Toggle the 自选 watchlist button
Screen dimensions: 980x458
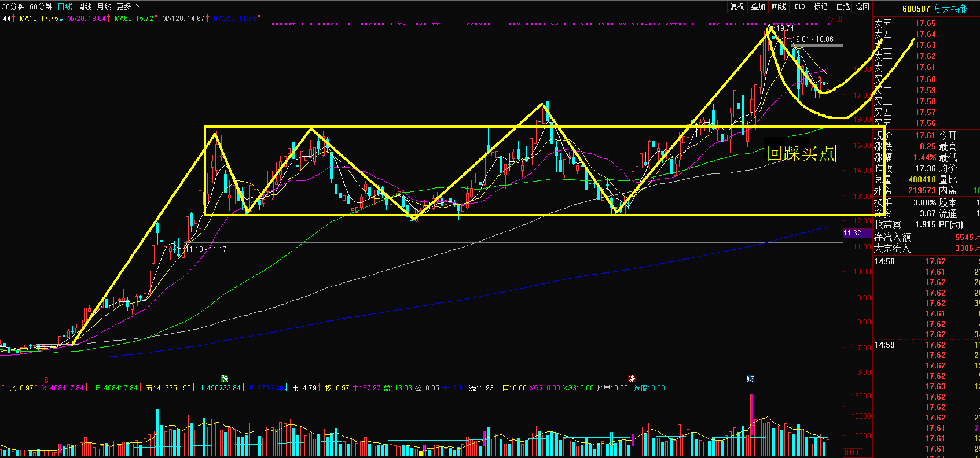coord(842,6)
